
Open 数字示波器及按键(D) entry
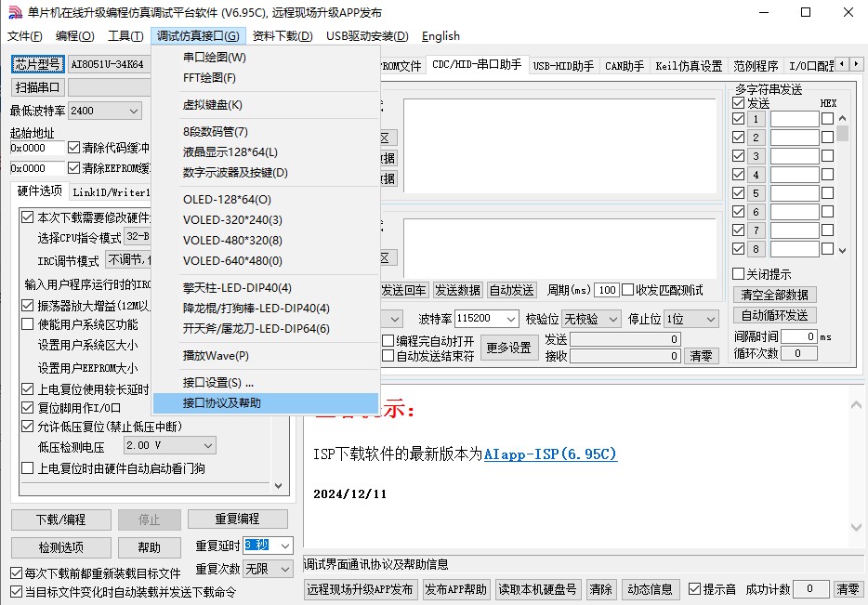point(266,173)
